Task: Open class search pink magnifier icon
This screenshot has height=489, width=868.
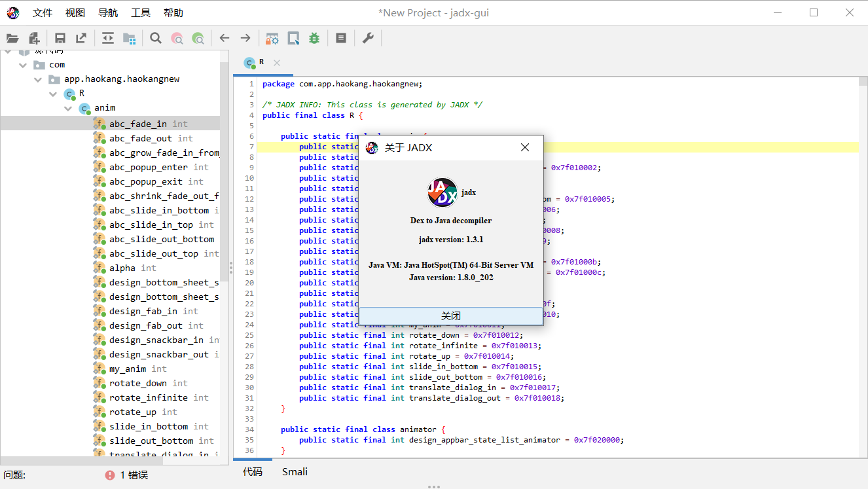Action: [177, 38]
